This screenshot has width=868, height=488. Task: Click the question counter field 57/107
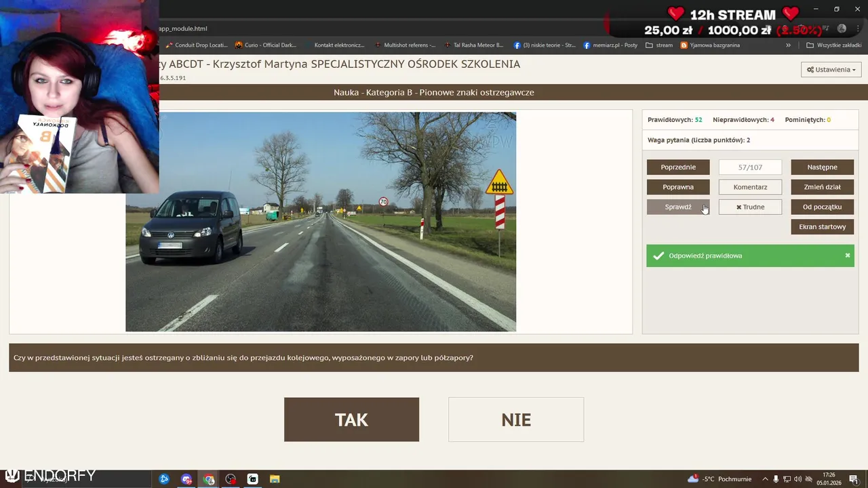[750, 167]
